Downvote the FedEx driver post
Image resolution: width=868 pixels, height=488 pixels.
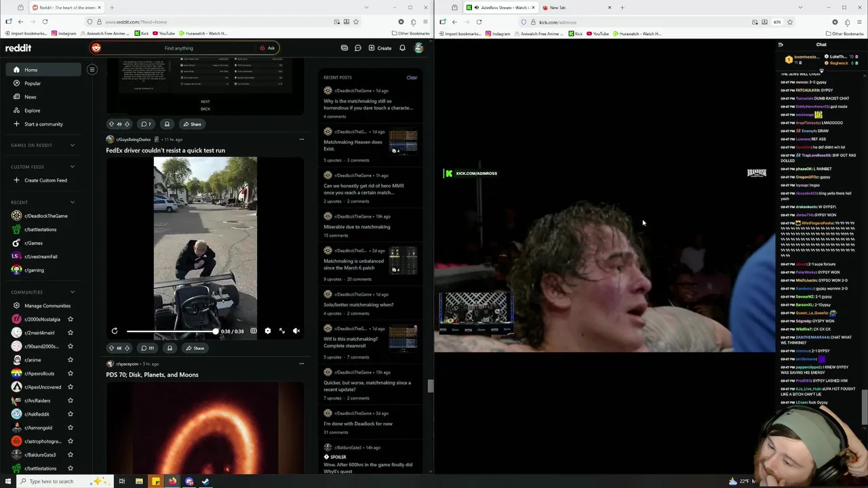click(x=127, y=348)
